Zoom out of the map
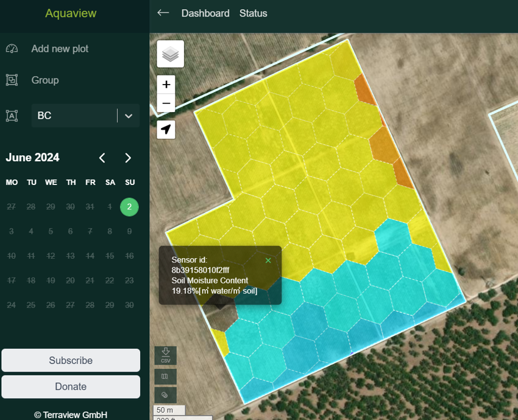Screen dimensions: 518x420 tap(166, 103)
